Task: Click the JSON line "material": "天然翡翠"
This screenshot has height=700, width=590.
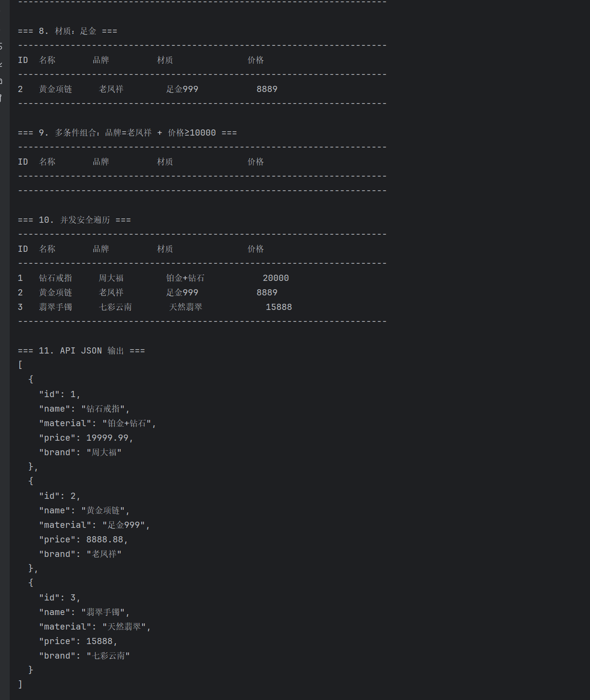Action: click(x=95, y=627)
